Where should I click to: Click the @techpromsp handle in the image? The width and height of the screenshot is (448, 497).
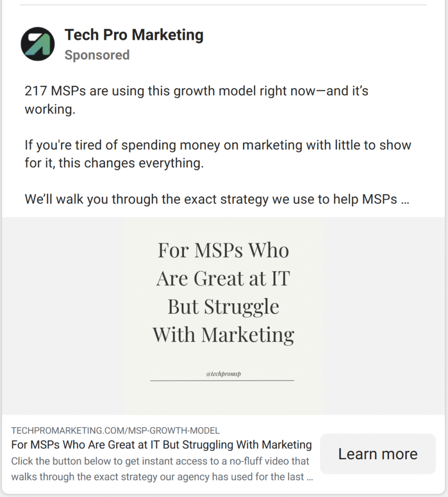(x=223, y=374)
